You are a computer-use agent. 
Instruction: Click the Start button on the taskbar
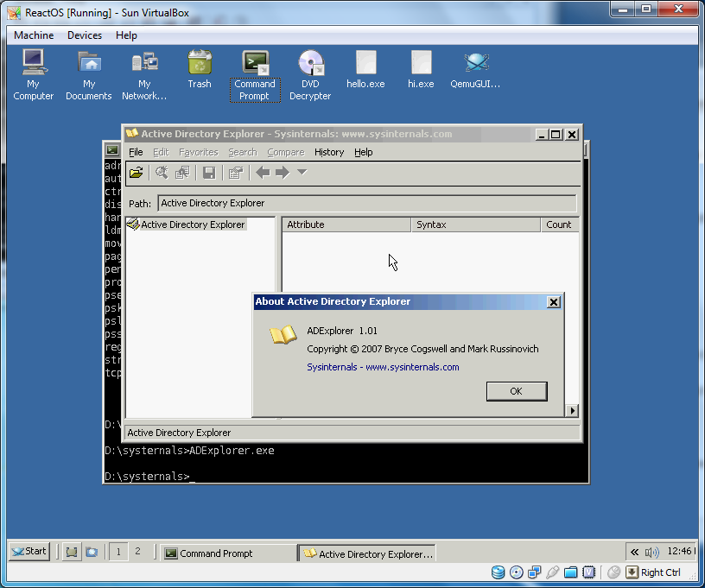pos(29,551)
